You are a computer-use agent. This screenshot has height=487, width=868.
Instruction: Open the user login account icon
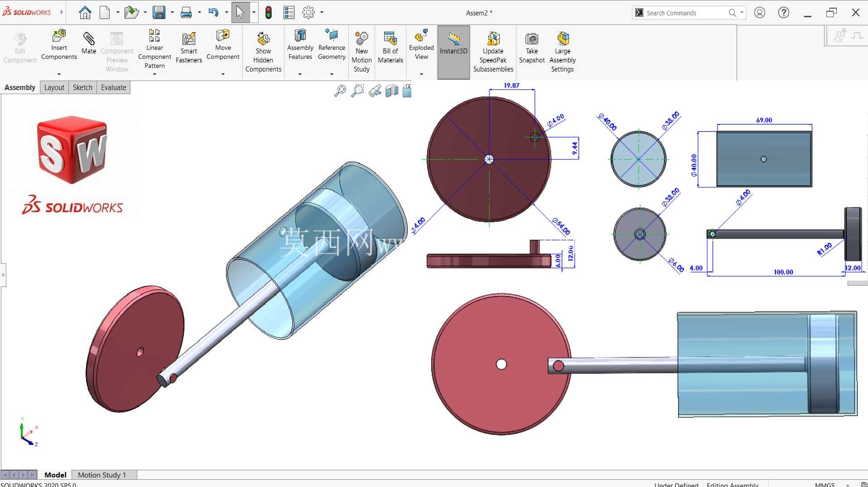[x=760, y=13]
